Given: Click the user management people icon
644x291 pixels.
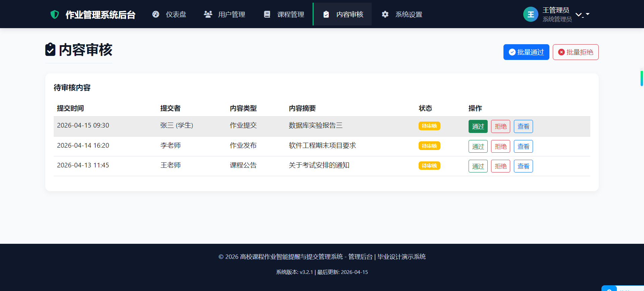Looking at the screenshot, I should (208, 14).
